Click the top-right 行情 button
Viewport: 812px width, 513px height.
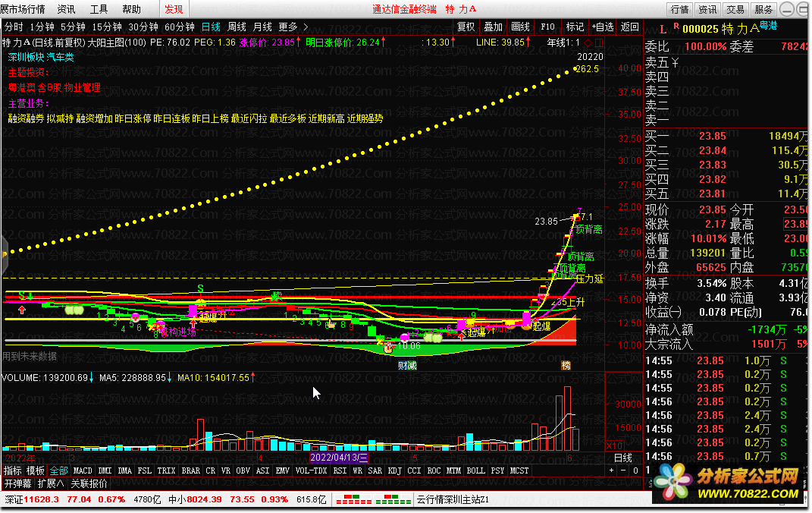click(679, 9)
